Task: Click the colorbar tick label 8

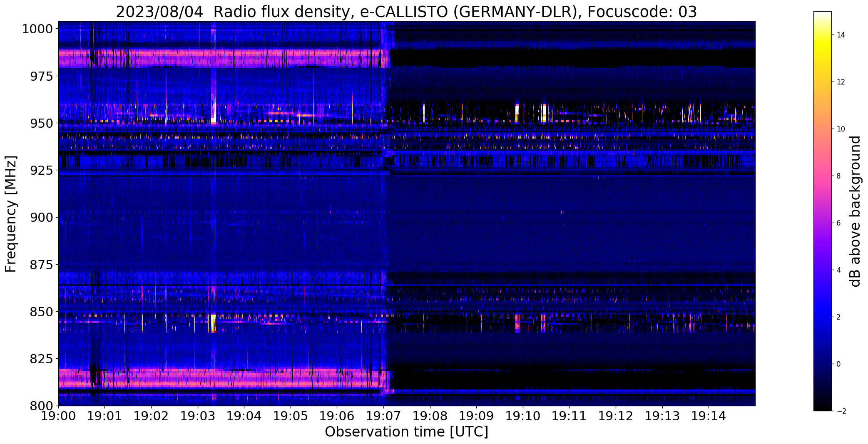Action: 838,176
